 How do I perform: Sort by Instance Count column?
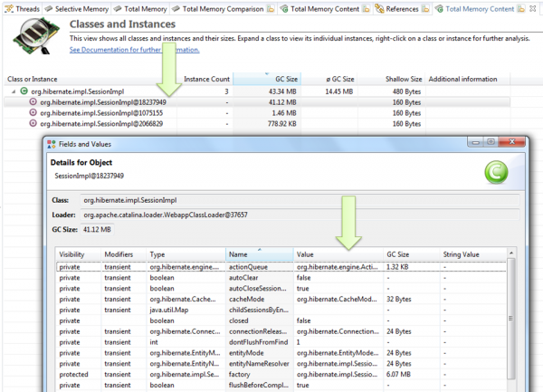tap(206, 79)
